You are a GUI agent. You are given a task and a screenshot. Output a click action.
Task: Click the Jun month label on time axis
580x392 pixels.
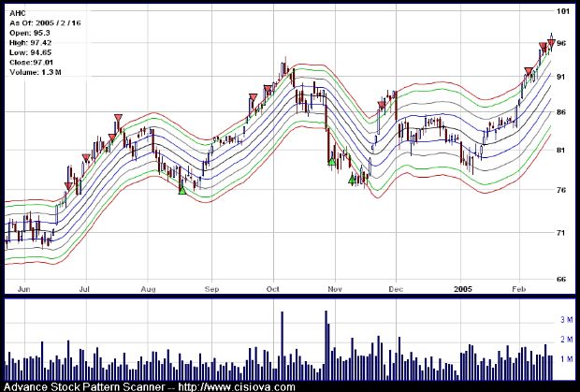tap(23, 289)
